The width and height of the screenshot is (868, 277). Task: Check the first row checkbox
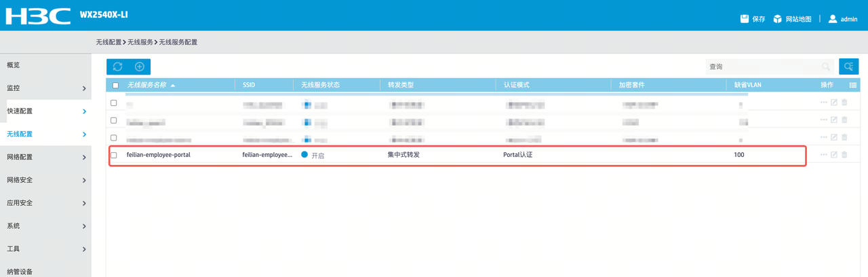[x=114, y=103]
